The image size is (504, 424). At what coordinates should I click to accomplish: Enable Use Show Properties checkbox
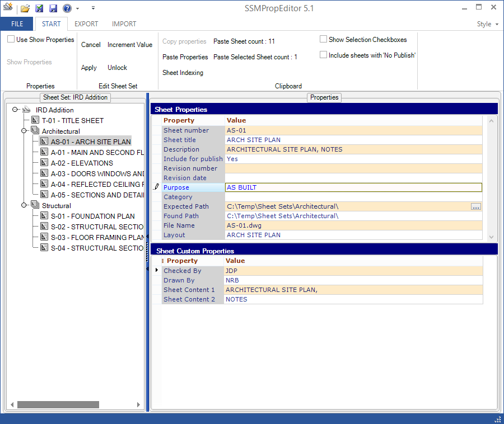coord(11,39)
